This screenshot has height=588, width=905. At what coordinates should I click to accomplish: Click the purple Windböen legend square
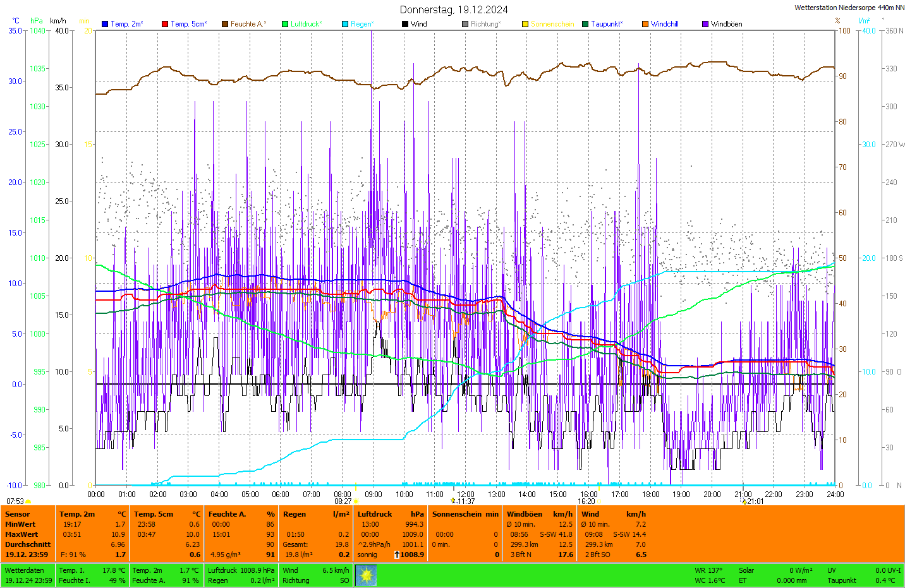pos(705,24)
